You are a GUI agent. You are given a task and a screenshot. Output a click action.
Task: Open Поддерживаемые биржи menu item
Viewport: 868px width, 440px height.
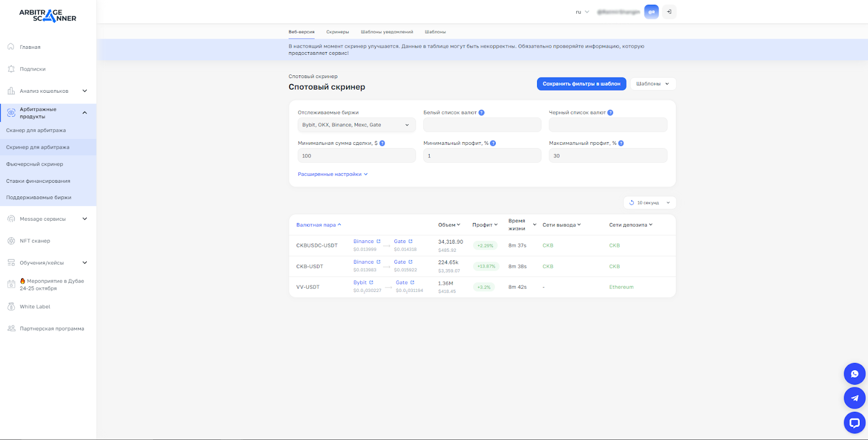click(x=48, y=197)
